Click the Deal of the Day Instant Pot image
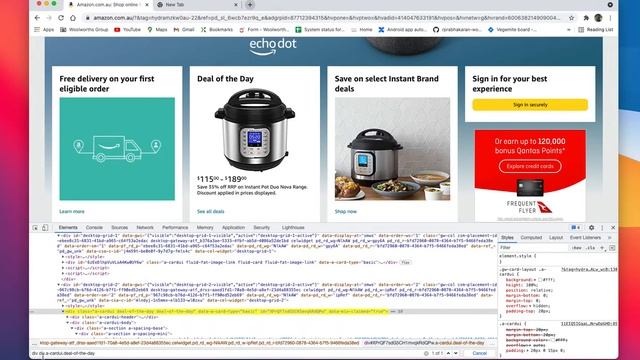This screenshot has width=640, height=360. (255, 130)
